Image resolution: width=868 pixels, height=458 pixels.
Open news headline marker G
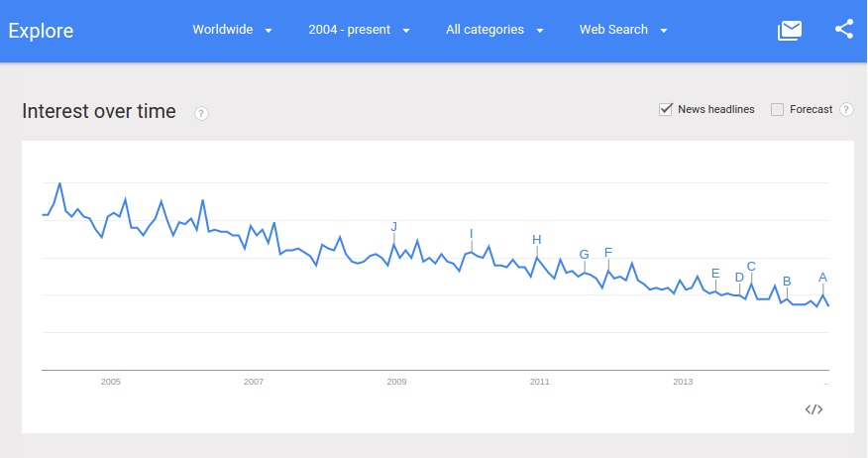click(585, 255)
